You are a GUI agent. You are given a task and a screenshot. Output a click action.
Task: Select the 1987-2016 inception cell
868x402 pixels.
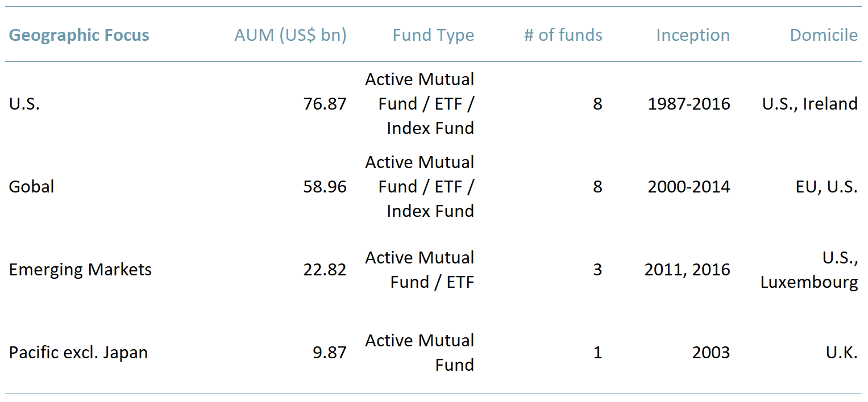click(688, 104)
